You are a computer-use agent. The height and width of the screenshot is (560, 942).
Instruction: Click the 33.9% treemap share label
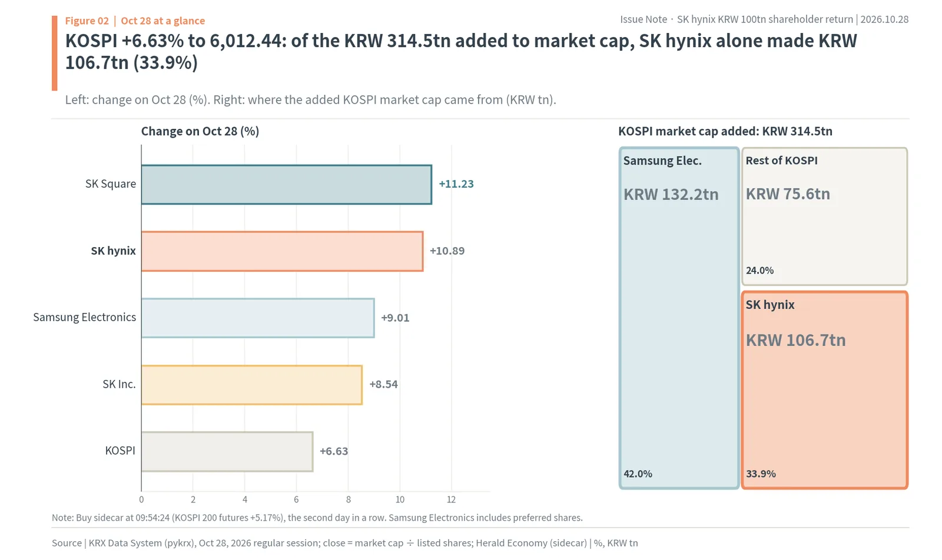click(761, 474)
